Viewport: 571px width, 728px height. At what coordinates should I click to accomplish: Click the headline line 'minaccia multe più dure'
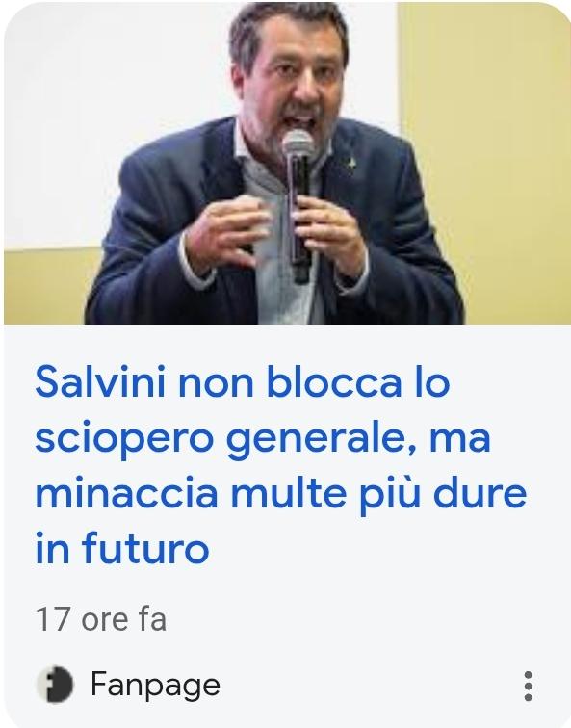(281, 494)
